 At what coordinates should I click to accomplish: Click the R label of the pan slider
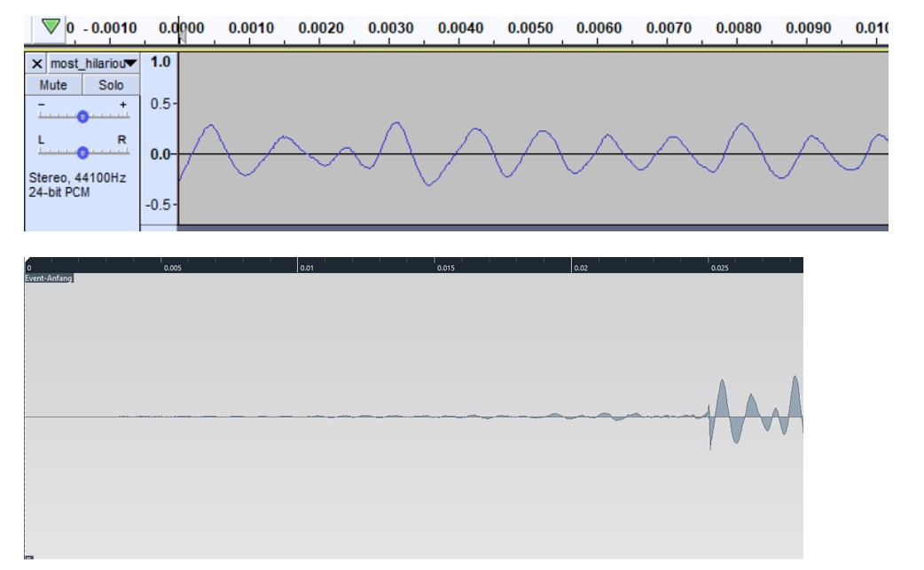pyautogui.click(x=122, y=139)
